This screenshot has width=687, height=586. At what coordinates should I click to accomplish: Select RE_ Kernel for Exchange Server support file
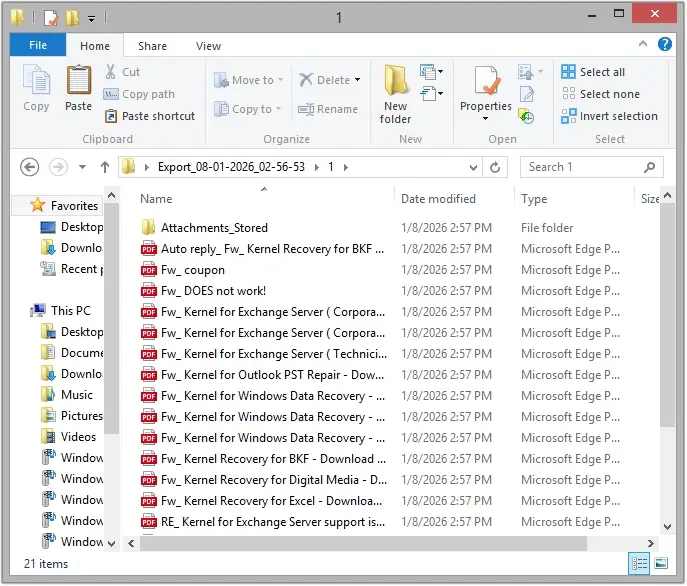click(x=262, y=522)
